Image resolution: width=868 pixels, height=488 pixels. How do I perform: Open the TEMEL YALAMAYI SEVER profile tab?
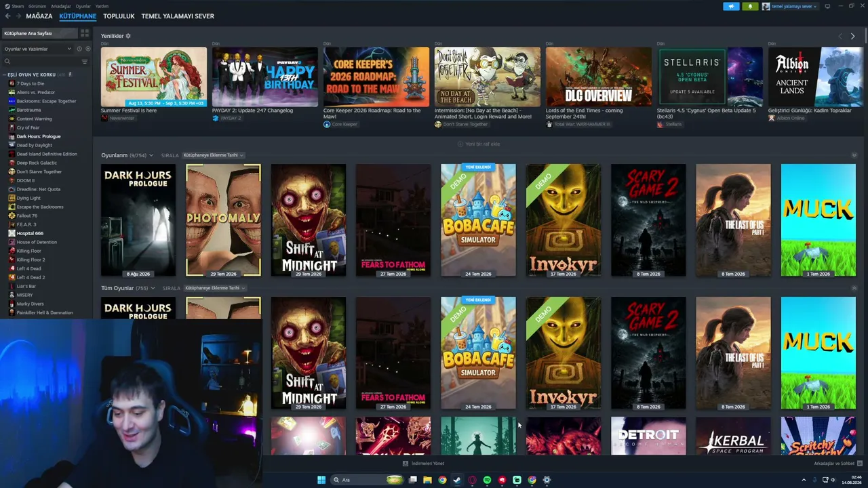[178, 16]
